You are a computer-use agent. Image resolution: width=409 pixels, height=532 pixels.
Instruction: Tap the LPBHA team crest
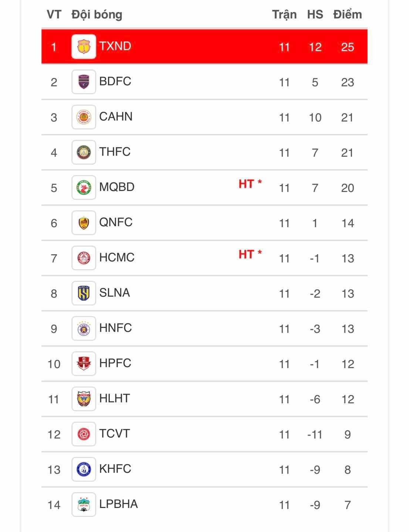click(x=84, y=504)
